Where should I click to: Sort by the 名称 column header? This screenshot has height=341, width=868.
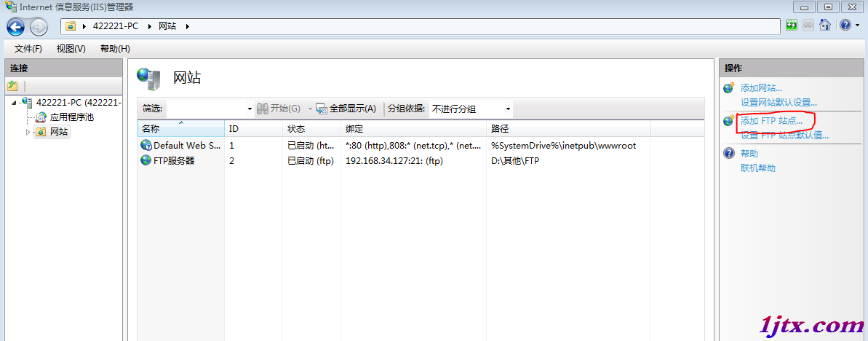point(180,129)
